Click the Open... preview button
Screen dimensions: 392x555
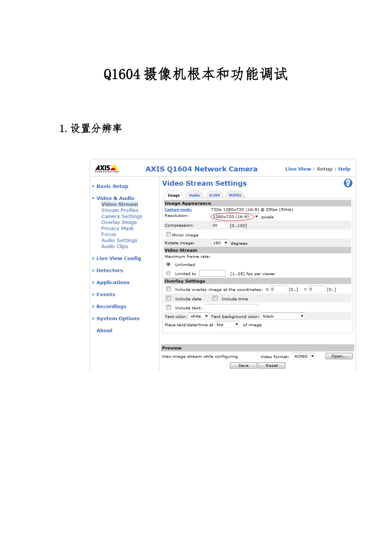339,356
